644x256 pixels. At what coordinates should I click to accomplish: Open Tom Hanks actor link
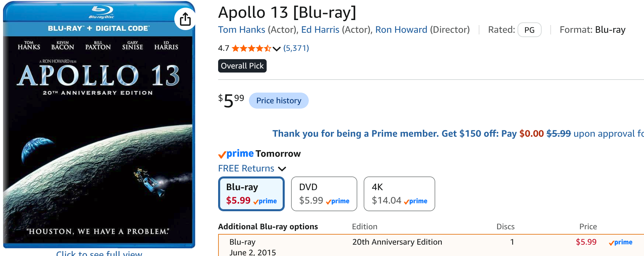[242, 30]
